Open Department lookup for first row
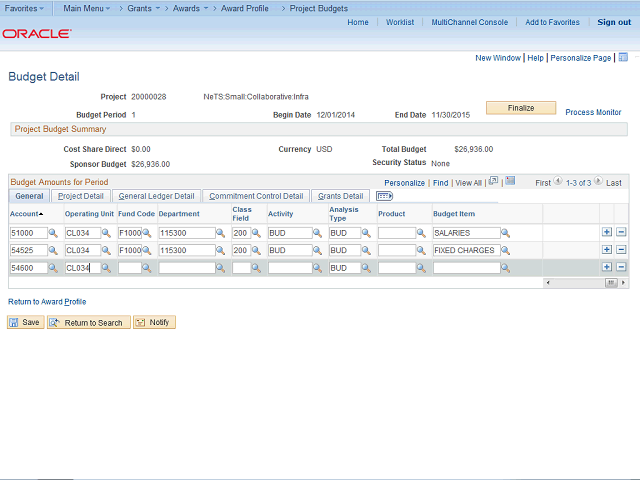 click(x=222, y=233)
